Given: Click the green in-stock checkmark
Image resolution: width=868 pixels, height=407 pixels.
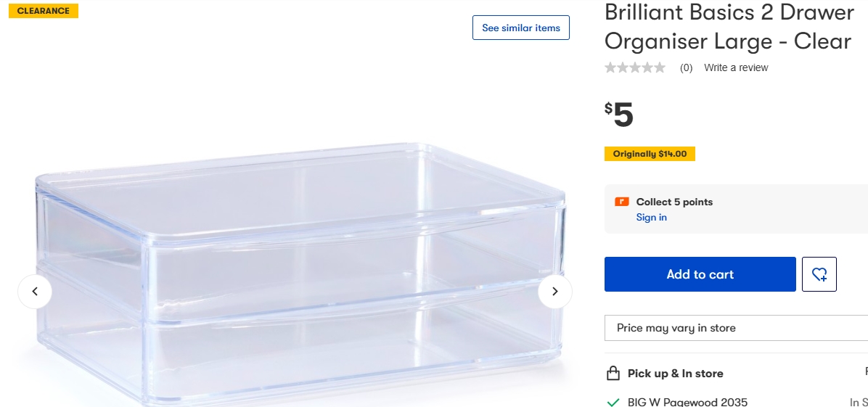Looking at the screenshot, I should (613, 402).
